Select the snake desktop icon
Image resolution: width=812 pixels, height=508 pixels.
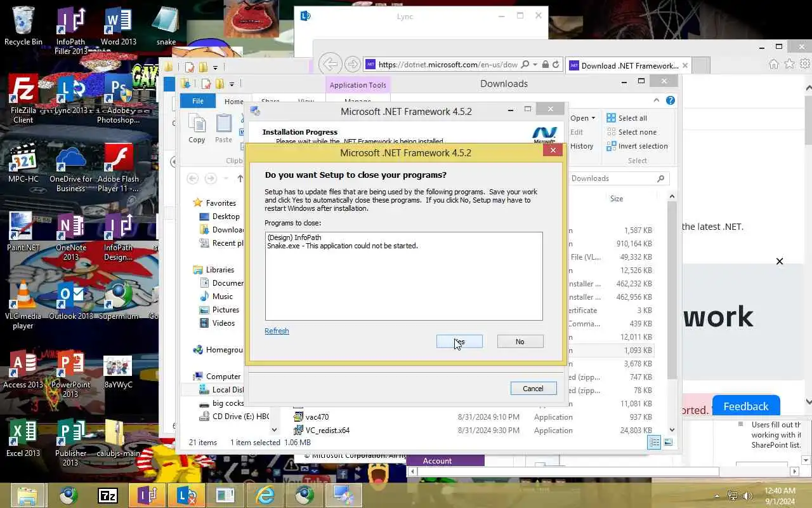point(166,25)
